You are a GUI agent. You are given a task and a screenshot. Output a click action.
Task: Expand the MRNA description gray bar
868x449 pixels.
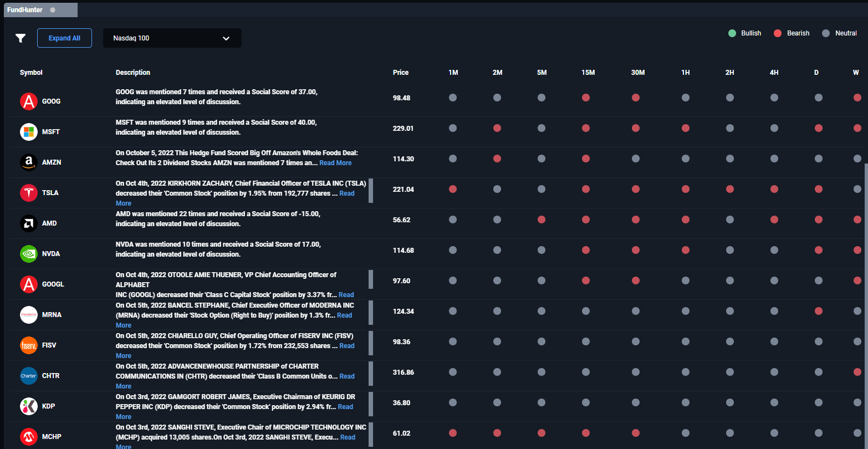click(371, 313)
